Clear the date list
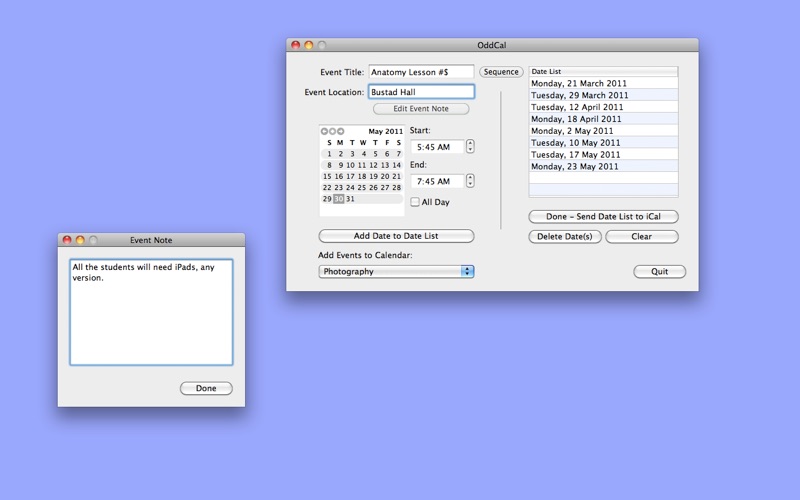The image size is (800, 500). pos(641,237)
